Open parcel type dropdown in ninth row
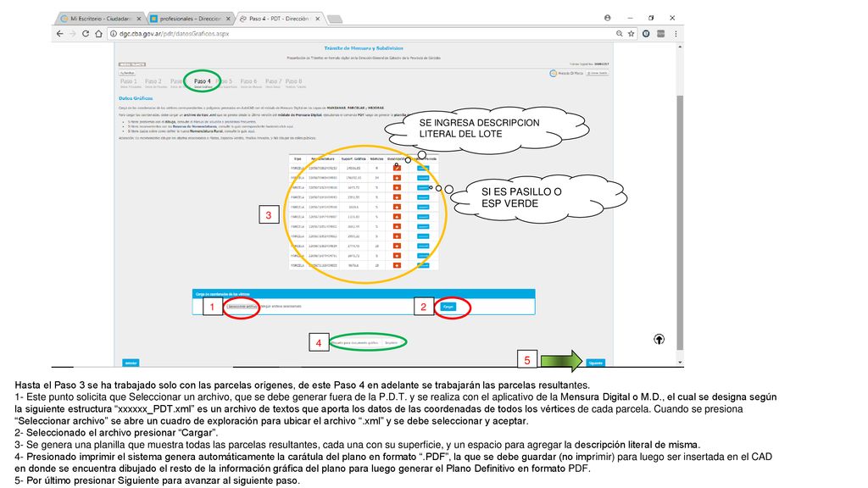Viewport: 868px width, 488px height. pos(423,246)
